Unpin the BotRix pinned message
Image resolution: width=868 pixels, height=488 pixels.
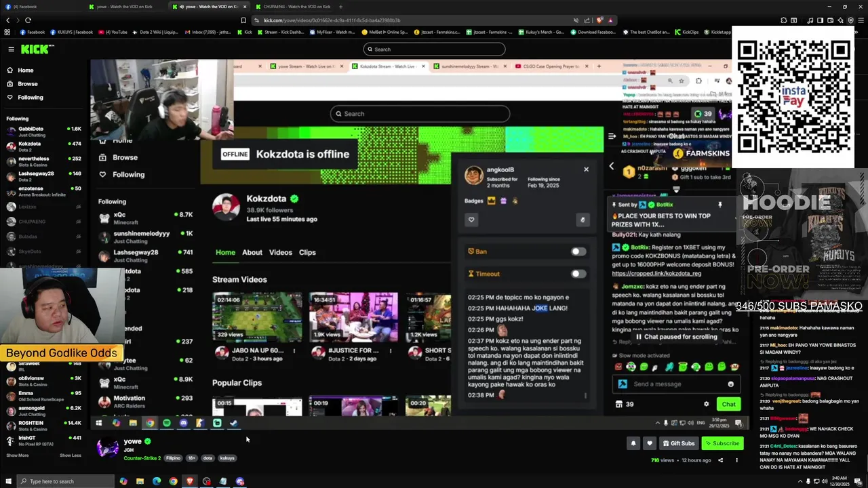[x=720, y=205]
